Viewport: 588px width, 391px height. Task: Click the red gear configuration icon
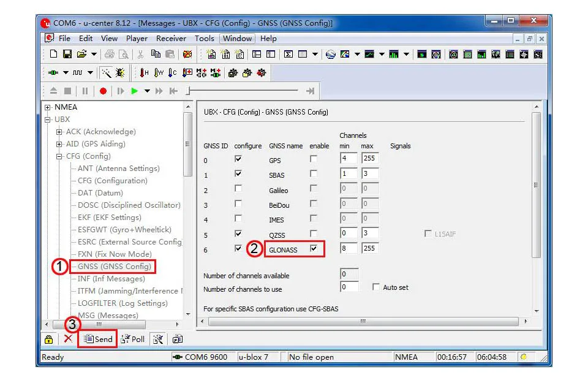tap(262, 73)
